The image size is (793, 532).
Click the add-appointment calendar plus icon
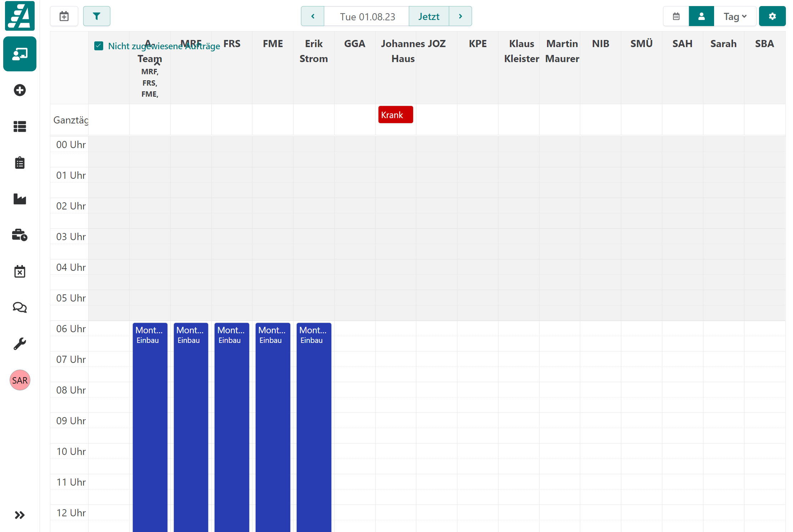(x=64, y=16)
